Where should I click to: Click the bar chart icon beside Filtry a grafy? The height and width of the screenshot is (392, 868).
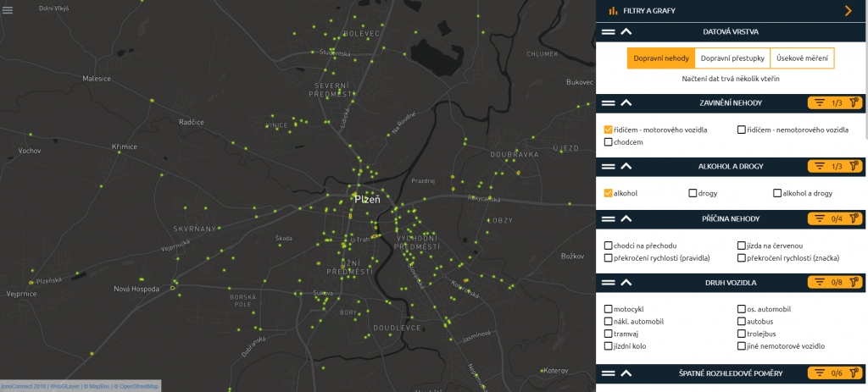pyautogui.click(x=613, y=10)
